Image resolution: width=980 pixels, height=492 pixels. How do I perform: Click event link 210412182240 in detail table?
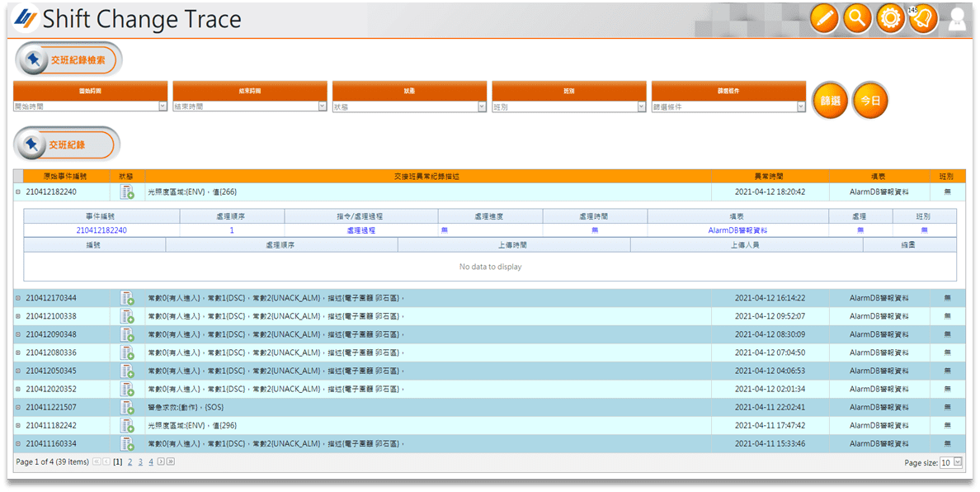coord(101,230)
